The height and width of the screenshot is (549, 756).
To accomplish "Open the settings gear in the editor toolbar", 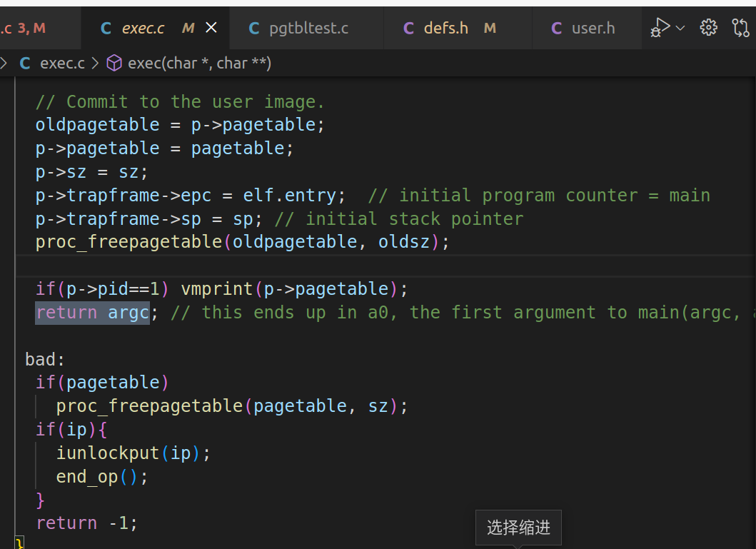I will coord(708,27).
